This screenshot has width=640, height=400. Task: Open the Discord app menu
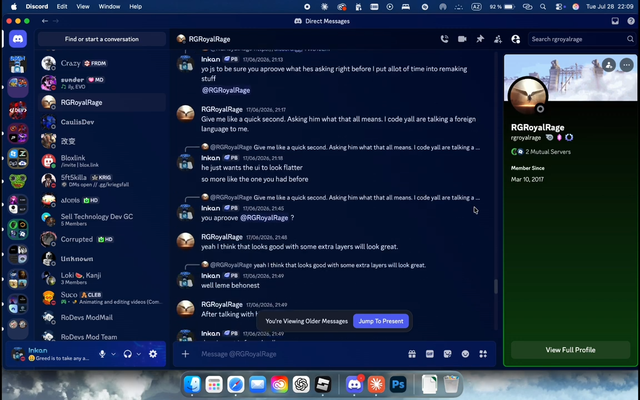pos(37,7)
